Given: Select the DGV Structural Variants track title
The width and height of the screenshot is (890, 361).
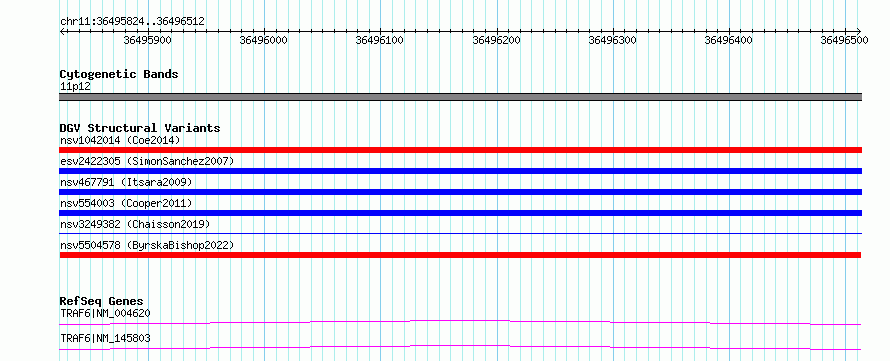Looking at the screenshot, I should pyautogui.click(x=140, y=128).
